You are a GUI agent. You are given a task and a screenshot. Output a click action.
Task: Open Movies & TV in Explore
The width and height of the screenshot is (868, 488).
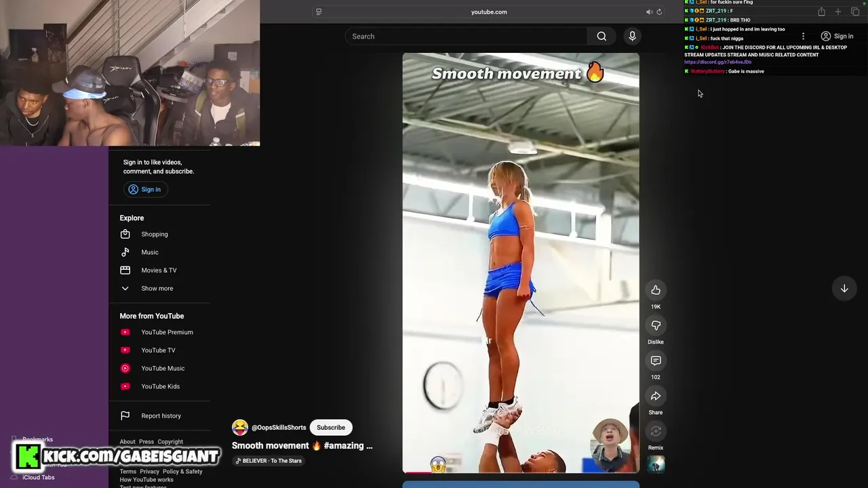pos(159,270)
